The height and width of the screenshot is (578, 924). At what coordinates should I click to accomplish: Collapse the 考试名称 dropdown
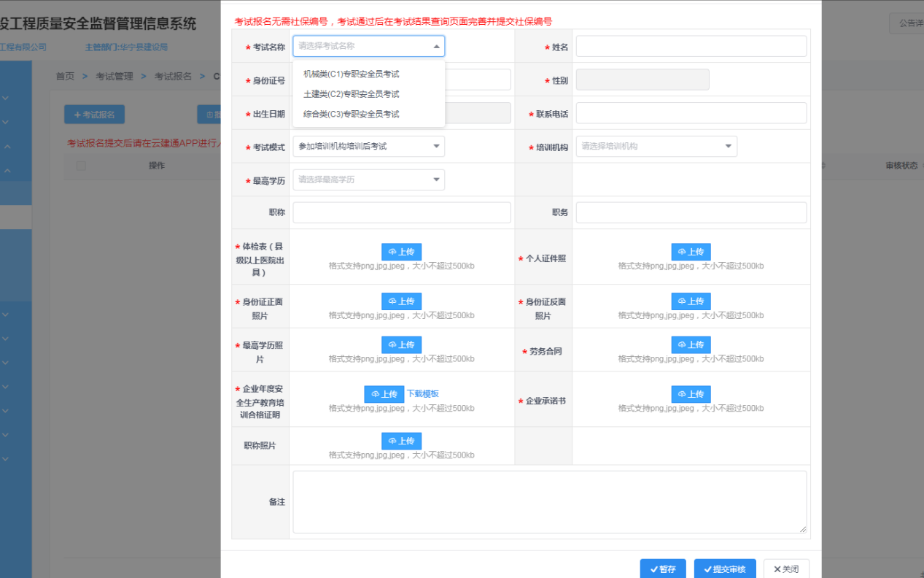(x=436, y=46)
